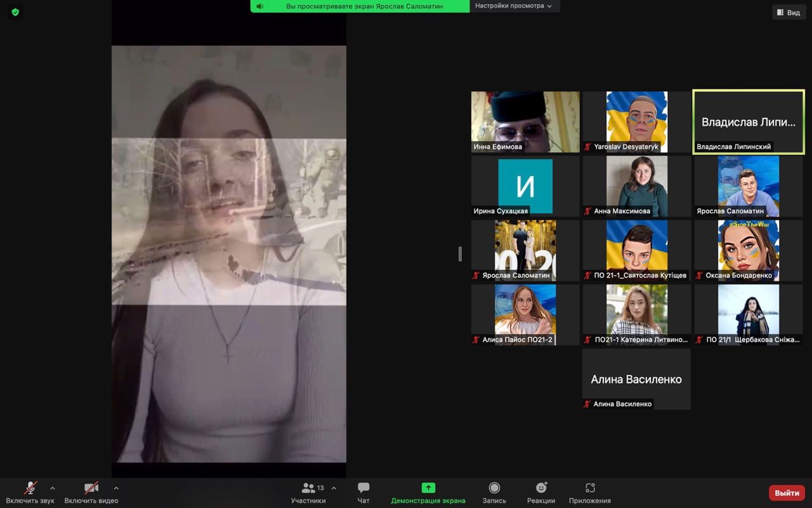Click the large Алина Василенко name text
The width and height of the screenshot is (812, 508).
coord(636,379)
